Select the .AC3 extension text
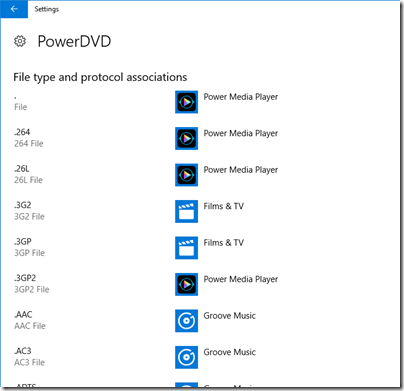Image resolution: width=404 pixels, height=391 pixels. (x=23, y=351)
